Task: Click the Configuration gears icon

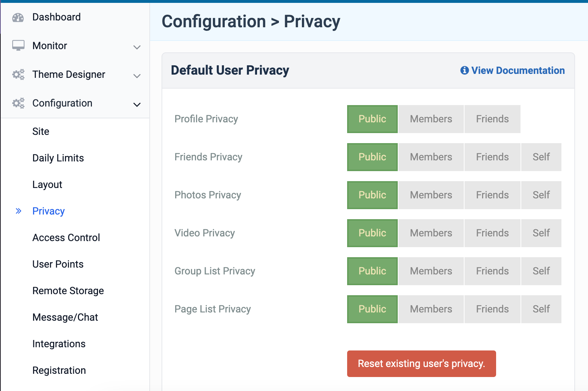Action: click(18, 103)
